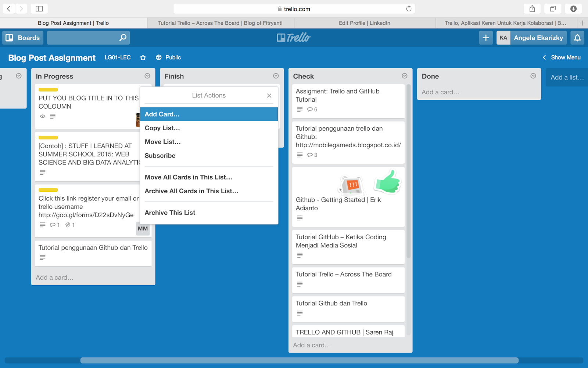Click the Blog Post Assignment board title

(52, 58)
